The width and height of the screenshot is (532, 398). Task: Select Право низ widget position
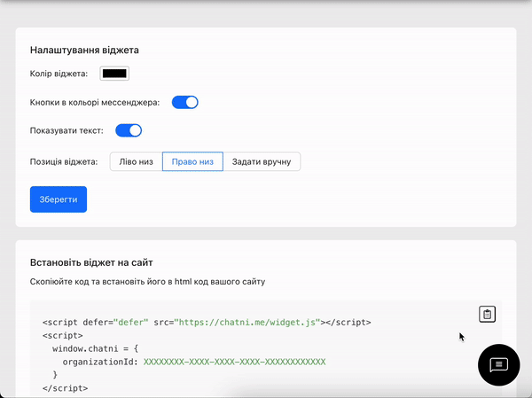[x=192, y=161]
